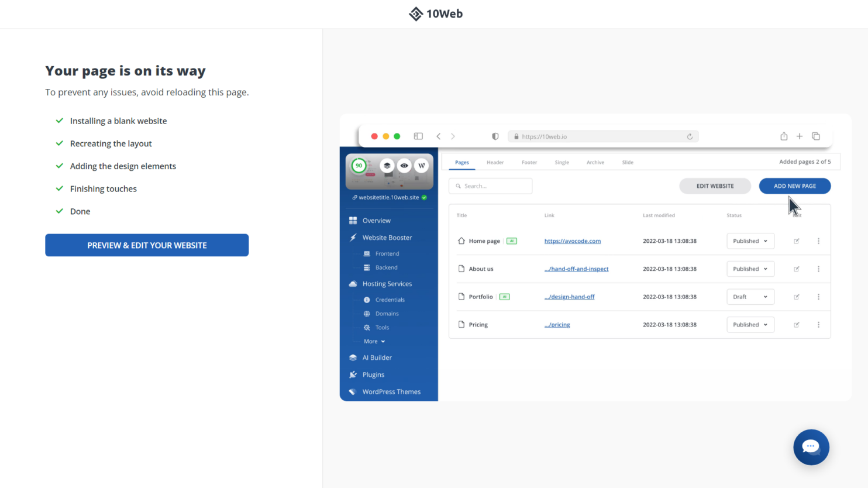The image size is (868, 488).
Task: Open the Home page Published status dropdown
Action: (x=750, y=241)
